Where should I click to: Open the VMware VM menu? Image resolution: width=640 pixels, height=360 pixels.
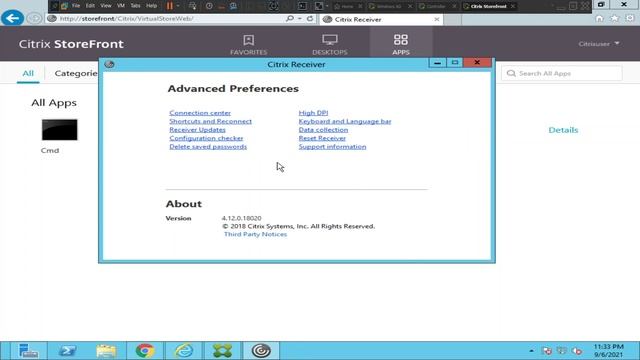click(x=121, y=6)
